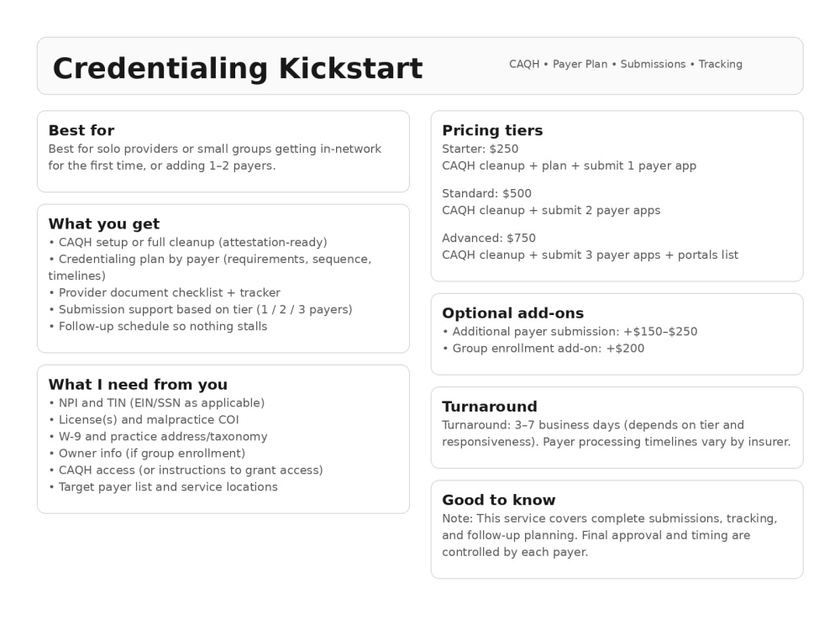Click the Credentialing Kickstart title
Screen dimensions: 840x630
click(238, 69)
